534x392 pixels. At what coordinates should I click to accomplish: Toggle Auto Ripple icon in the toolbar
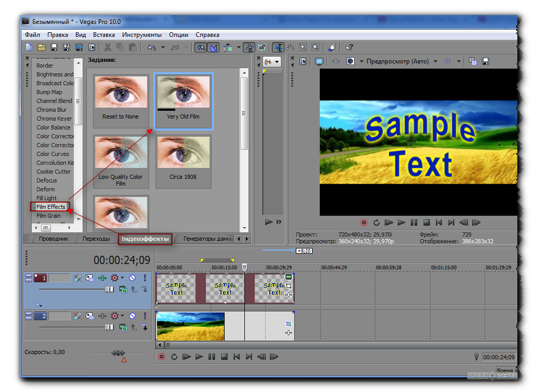pos(228,47)
